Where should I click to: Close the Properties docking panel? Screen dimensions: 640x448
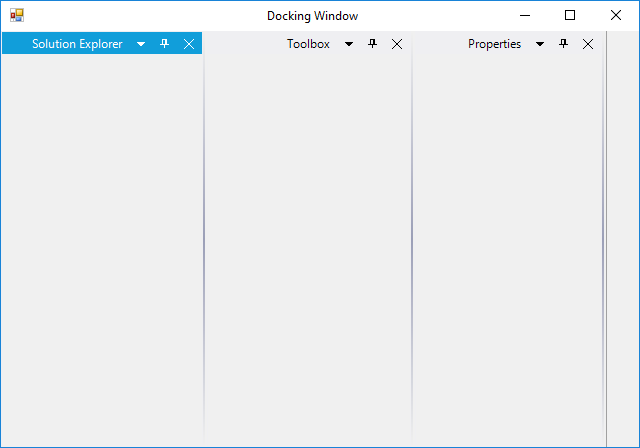coord(588,44)
